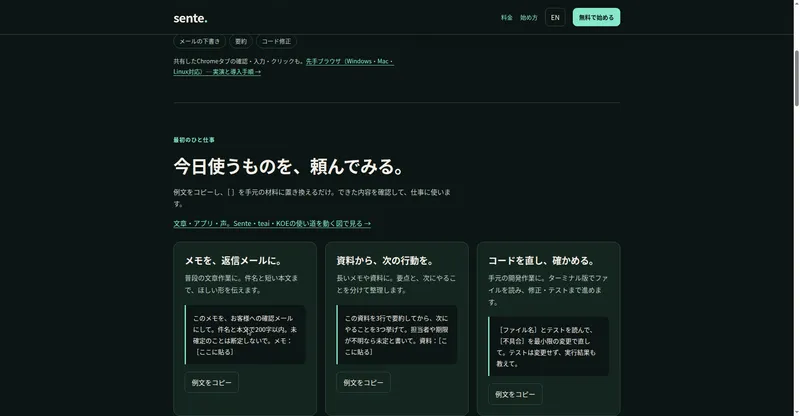
Task: Copy the example in 資料から、次の行動を card
Action: point(363,382)
